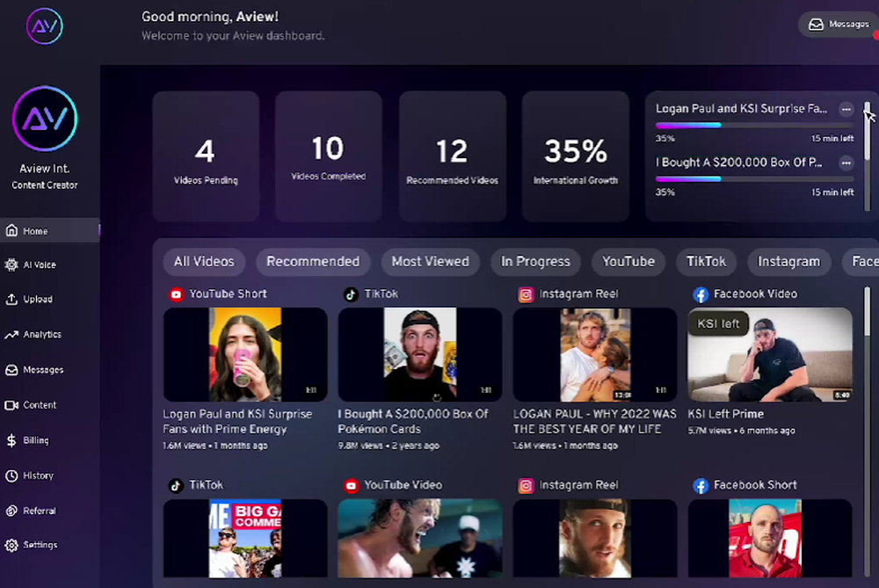Select the All Videos filter tab
This screenshot has height=588, width=879.
204,262
